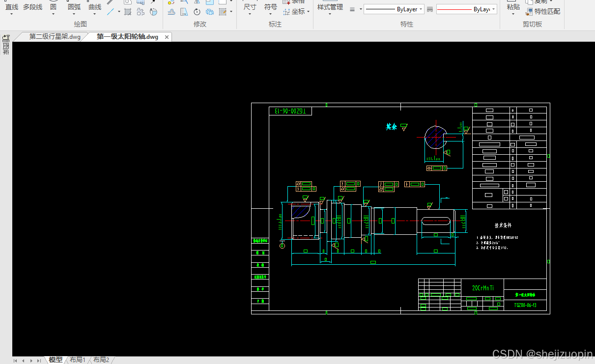Screen dimensions: 595x364
Task: Switch to the 布局2 layout tab
Action: 101,360
